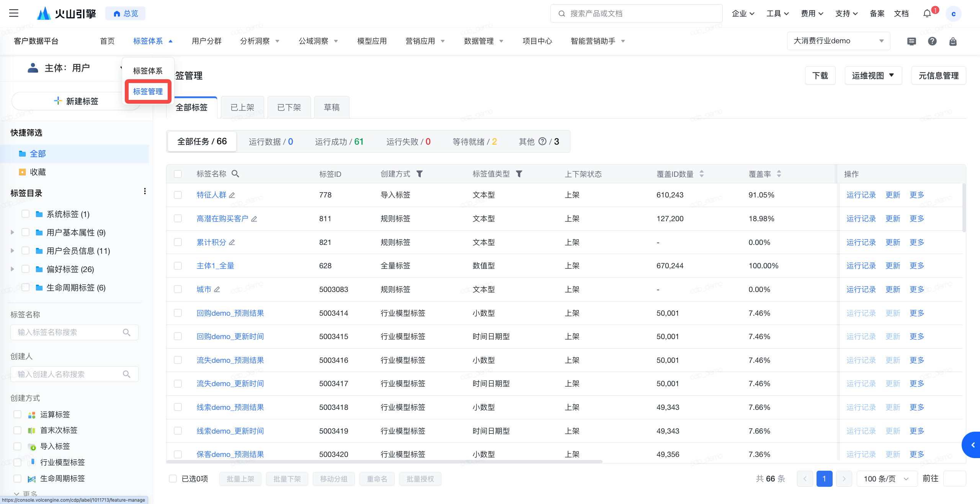Open 元信息管理
The height and width of the screenshot is (504, 980).
tap(939, 75)
